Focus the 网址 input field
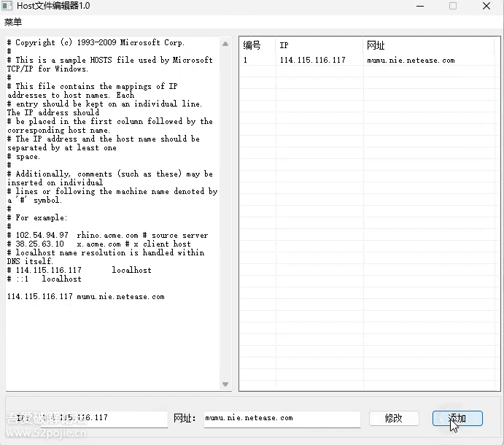This screenshot has width=504, height=445. (282, 419)
